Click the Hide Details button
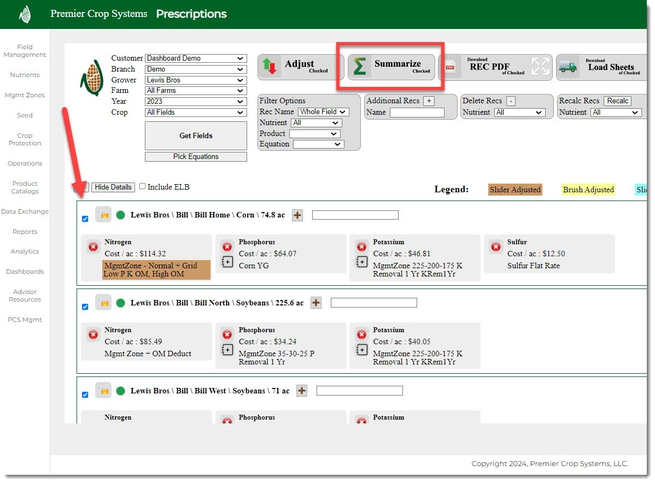 click(x=113, y=187)
